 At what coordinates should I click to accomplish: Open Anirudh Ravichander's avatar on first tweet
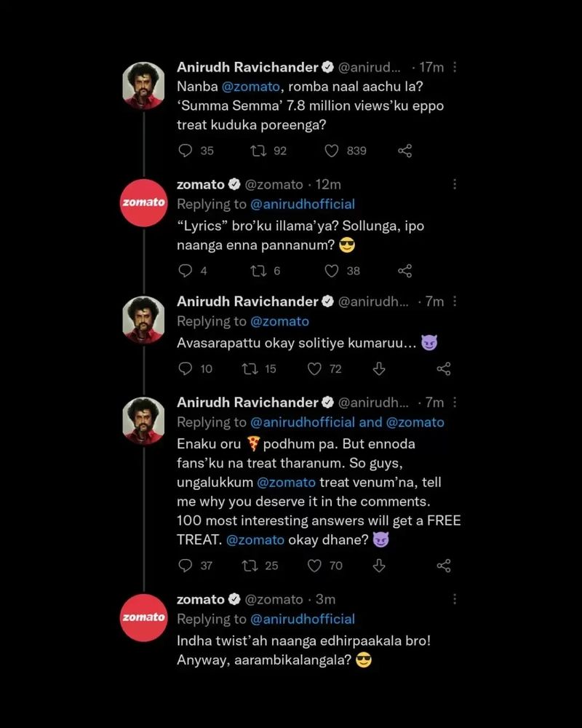[x=144, y=86]
